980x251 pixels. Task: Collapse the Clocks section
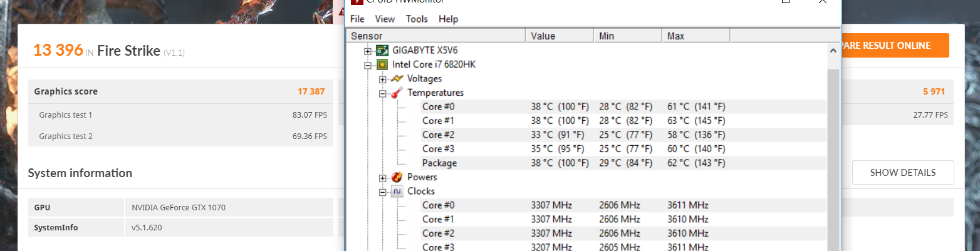point(383,192)
